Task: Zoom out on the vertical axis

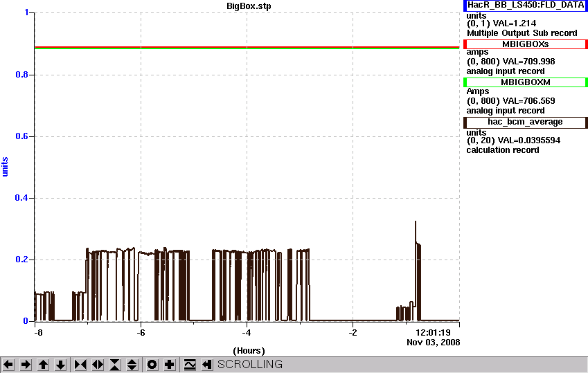Action: 132,365
